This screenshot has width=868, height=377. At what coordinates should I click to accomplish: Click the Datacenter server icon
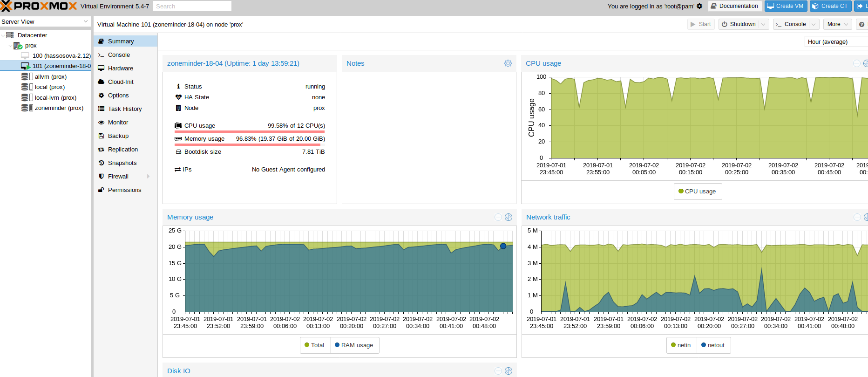pyautogui.click(x=10, y=35)
